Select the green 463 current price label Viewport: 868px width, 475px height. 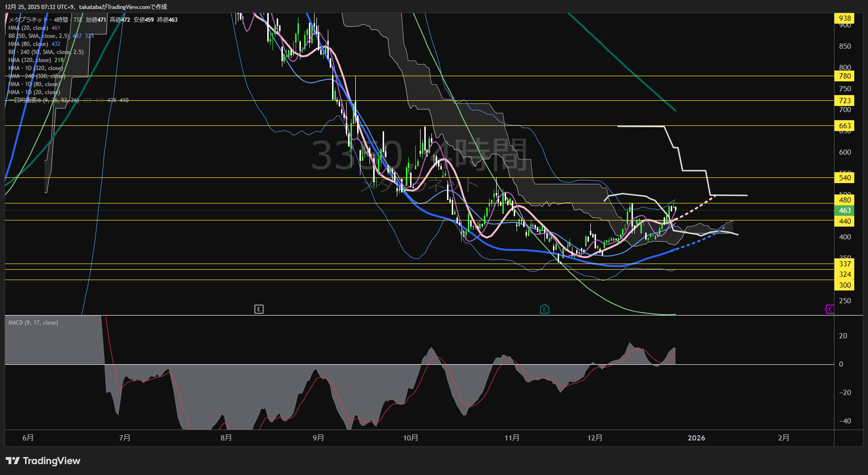point(844,211)
